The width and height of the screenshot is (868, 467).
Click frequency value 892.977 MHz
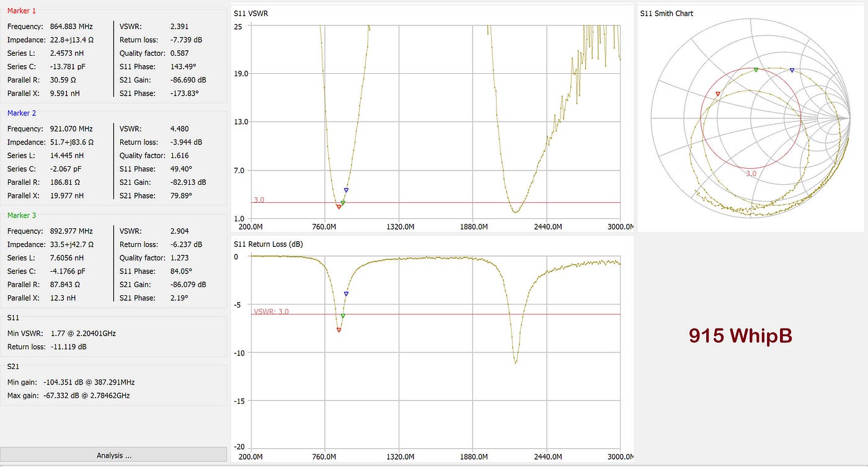71,231
